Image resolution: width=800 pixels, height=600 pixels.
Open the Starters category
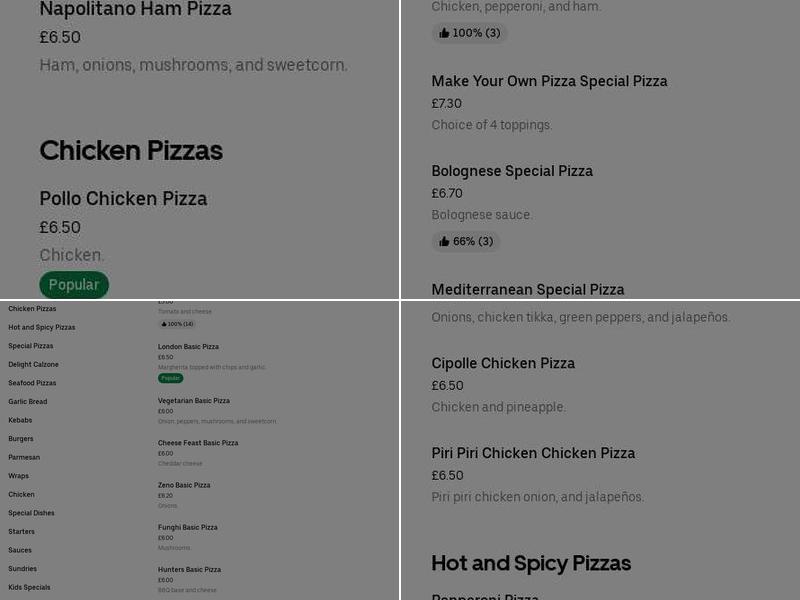pyautogui.click(x=21, y=531)
